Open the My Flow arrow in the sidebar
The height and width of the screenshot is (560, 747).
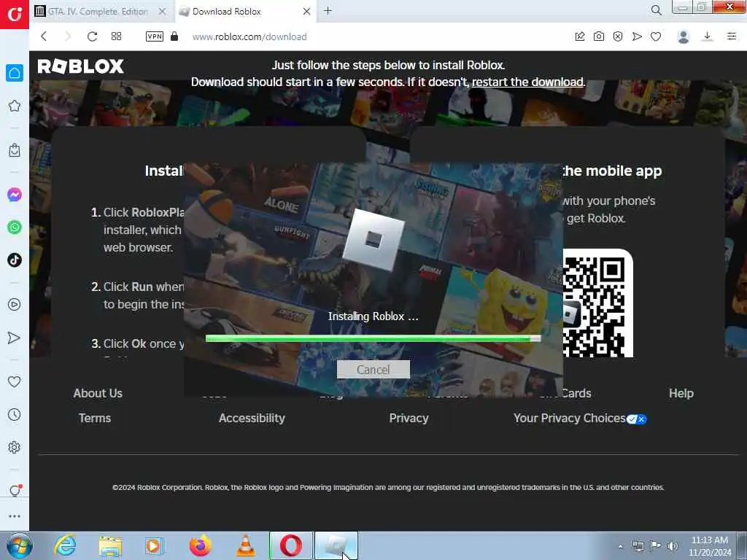click(x=15, y=338)
